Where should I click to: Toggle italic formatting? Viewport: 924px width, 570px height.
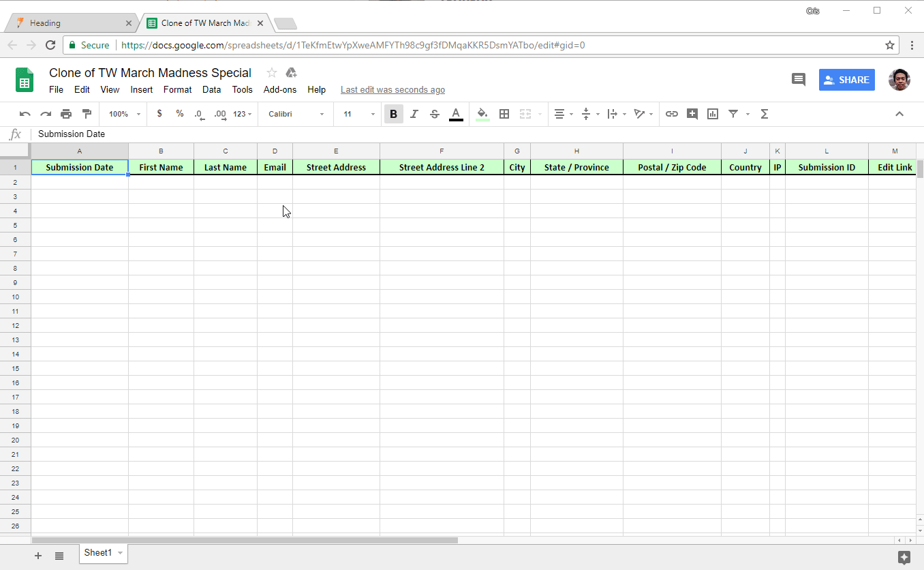pos(414,114)
